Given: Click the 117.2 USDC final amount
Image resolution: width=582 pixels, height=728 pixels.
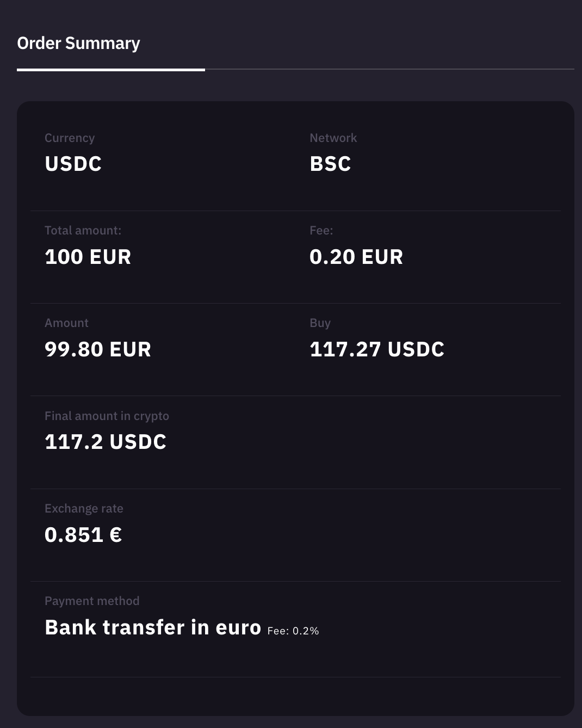Looking at the screenshot, I should (106, 442).
